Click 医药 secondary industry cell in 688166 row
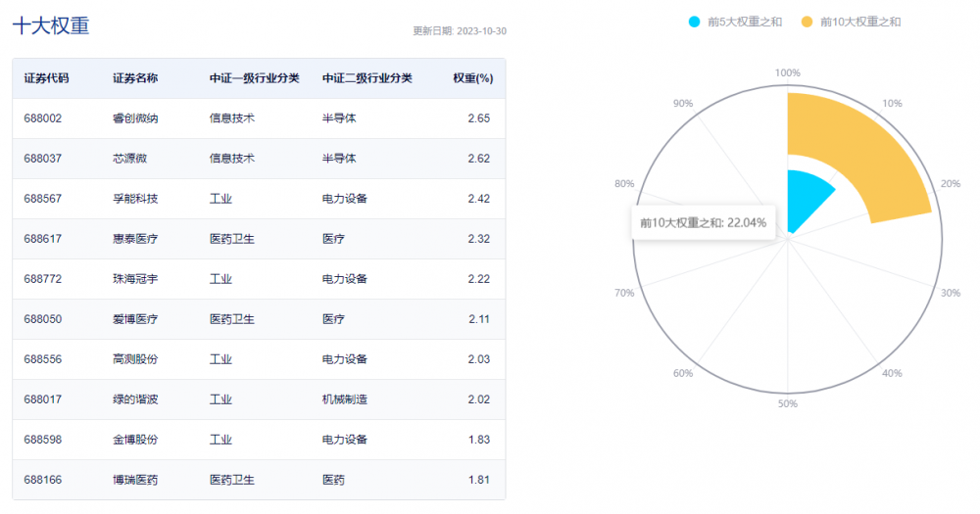This screenshot has width=980, height=514. [333, 480]
